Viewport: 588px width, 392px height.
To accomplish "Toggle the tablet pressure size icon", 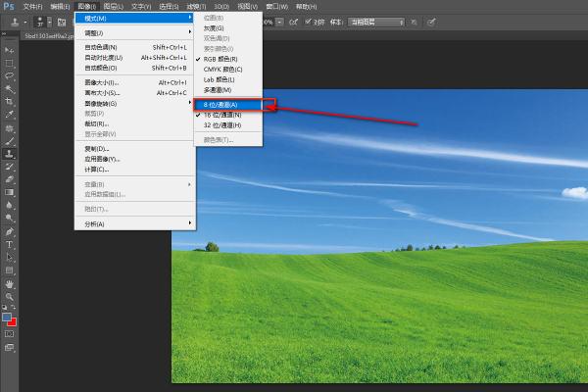I will [x=431, y=23].
